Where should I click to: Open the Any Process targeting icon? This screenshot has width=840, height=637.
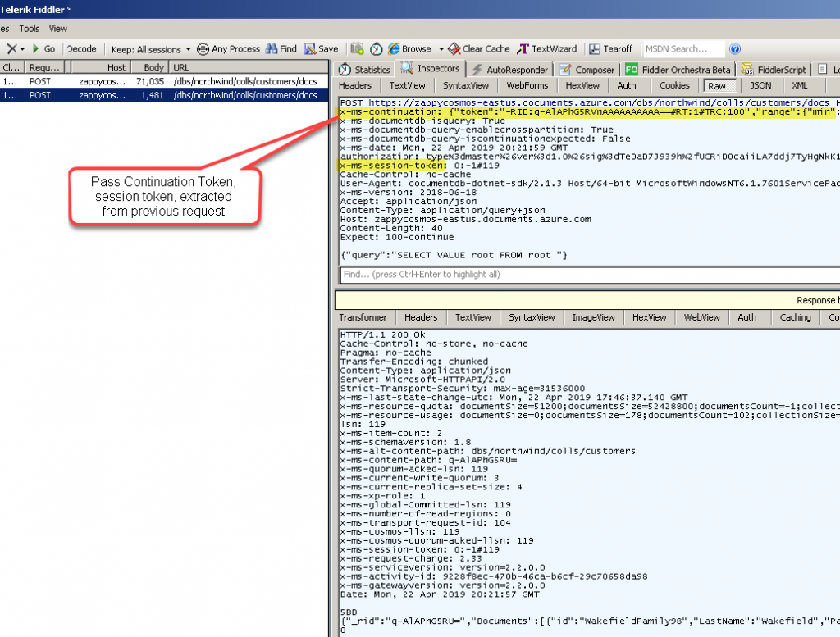click(x=227, y=48)
